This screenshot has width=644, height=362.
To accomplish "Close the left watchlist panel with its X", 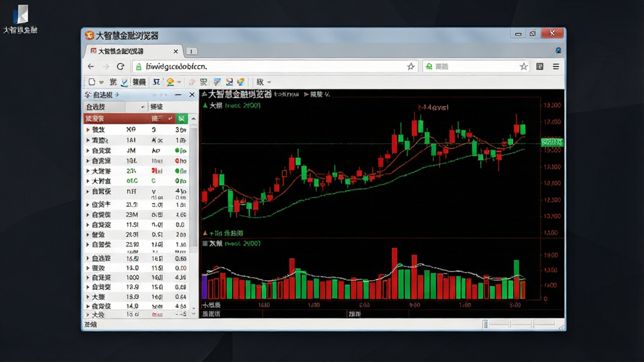I will (192, 95).
